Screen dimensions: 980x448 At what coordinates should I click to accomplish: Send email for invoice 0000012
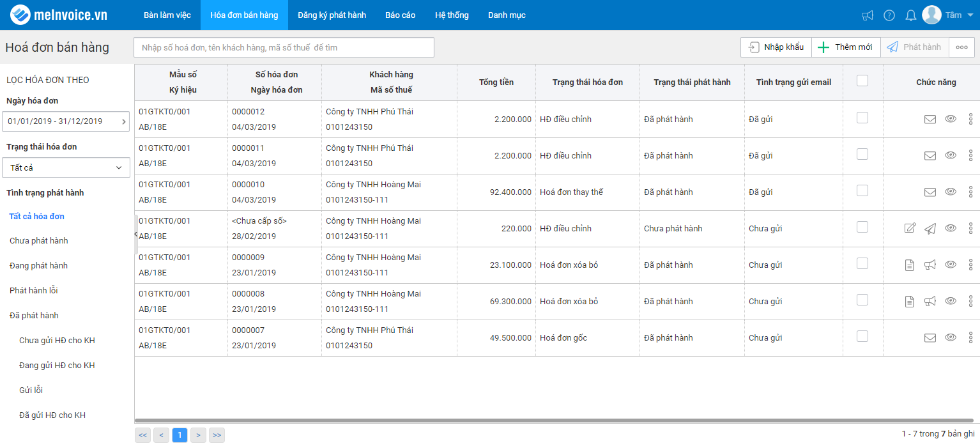pos(930,119)
